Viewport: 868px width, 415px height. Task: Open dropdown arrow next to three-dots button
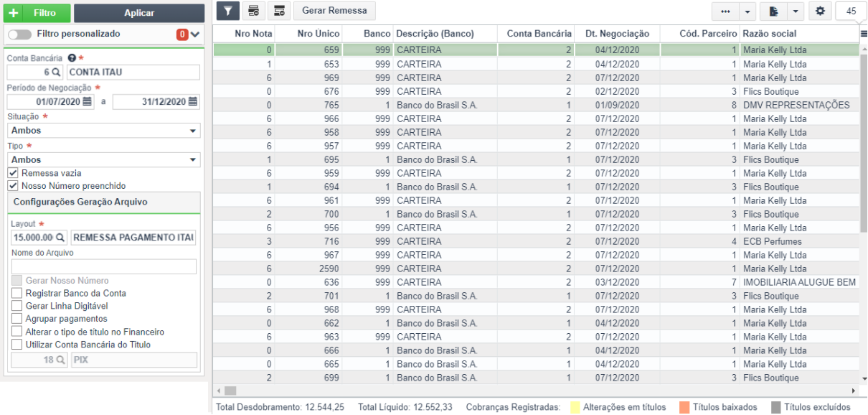(747, 11)
